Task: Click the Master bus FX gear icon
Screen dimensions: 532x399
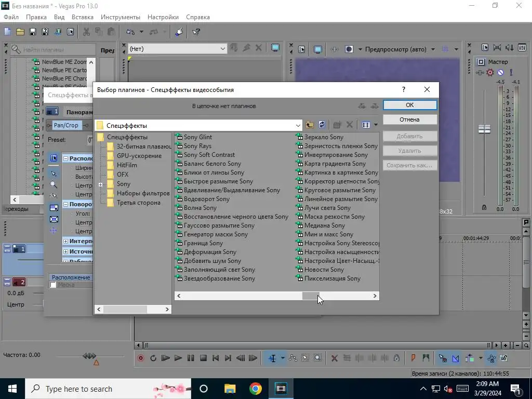Action: point(490,72)
